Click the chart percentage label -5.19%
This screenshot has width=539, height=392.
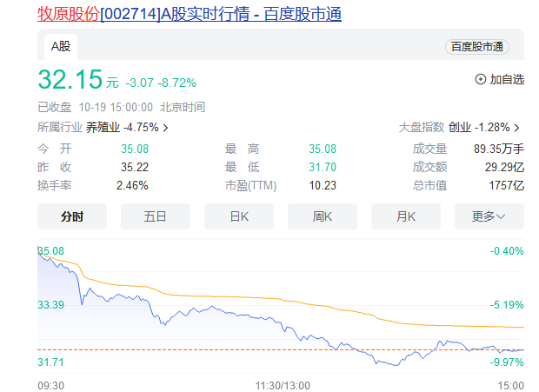click(x=507, y=305)
